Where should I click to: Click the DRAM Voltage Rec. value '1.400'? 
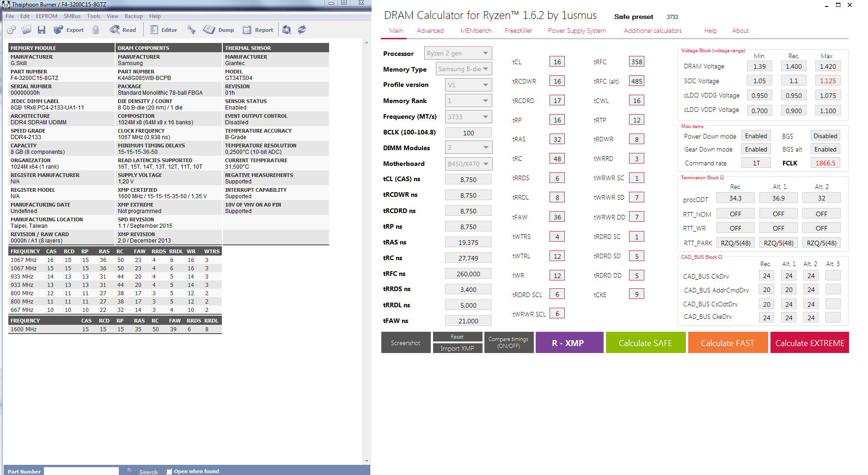tap(794, 67)
